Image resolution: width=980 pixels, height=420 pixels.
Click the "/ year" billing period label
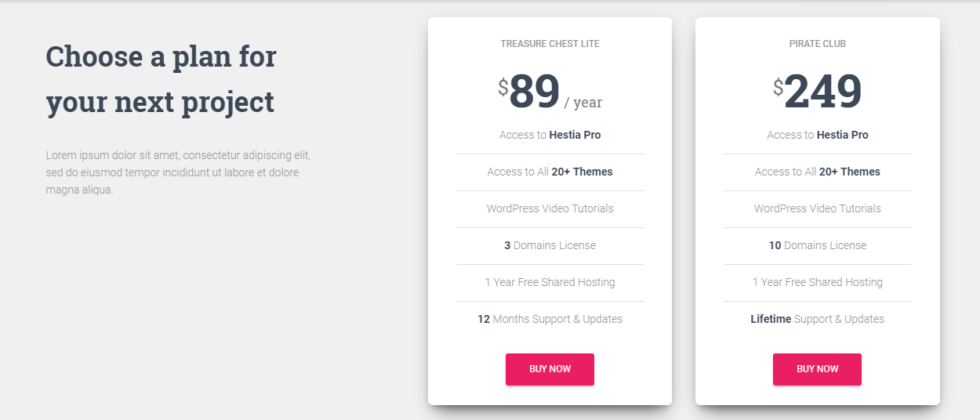[583, 103]
